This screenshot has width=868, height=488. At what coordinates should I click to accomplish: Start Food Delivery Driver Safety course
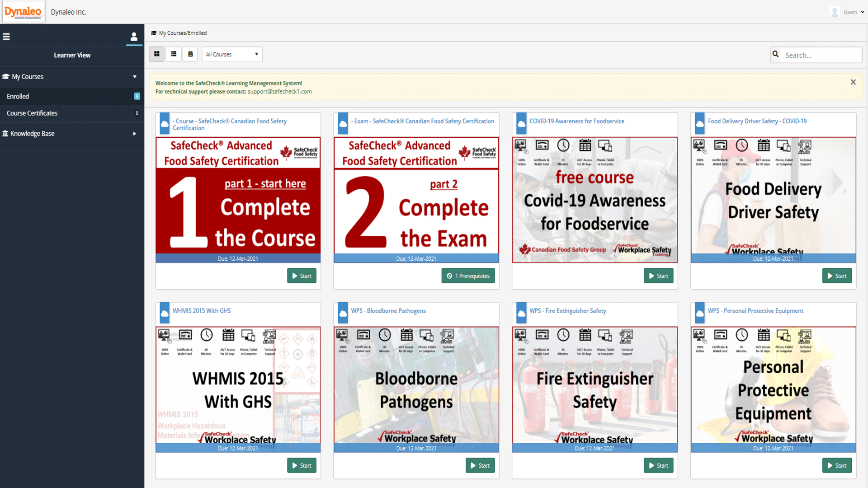(837, 276)
